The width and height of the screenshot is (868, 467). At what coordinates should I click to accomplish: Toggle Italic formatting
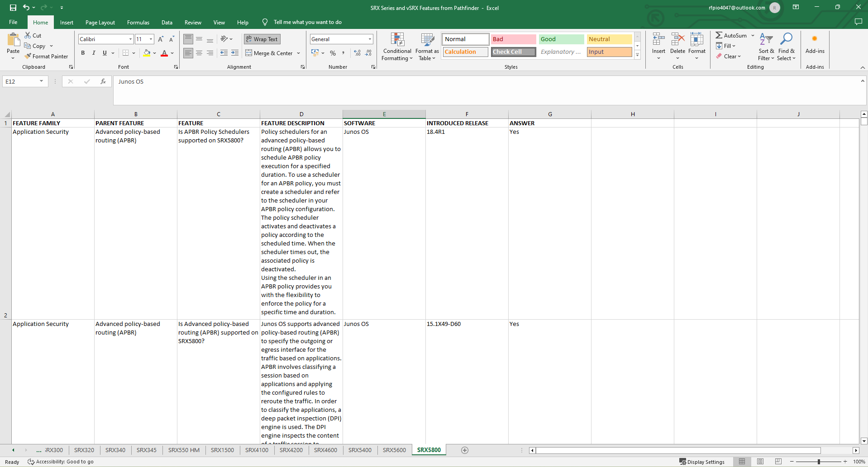coord(94,53)
